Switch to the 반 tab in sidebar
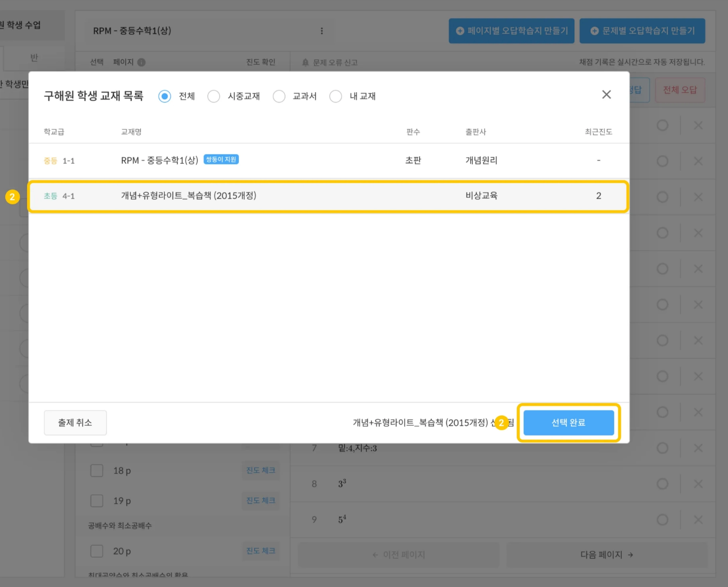 34,58
